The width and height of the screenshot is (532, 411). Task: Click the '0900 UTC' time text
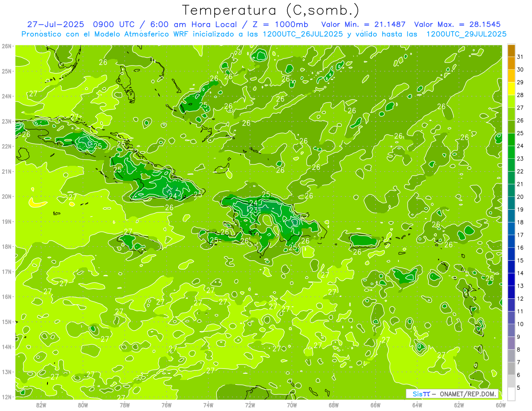click(114, 24)
